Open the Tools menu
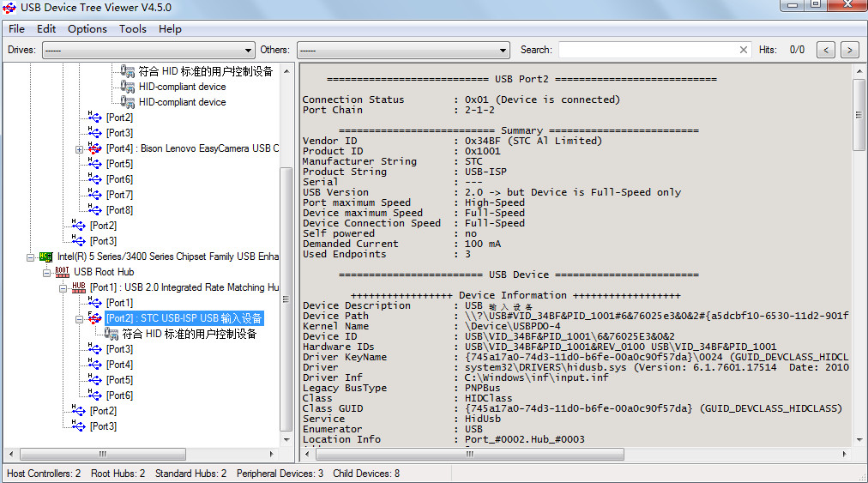Image resolution: width=868 pixels, height=483 pixels. (x=133, y=29)
